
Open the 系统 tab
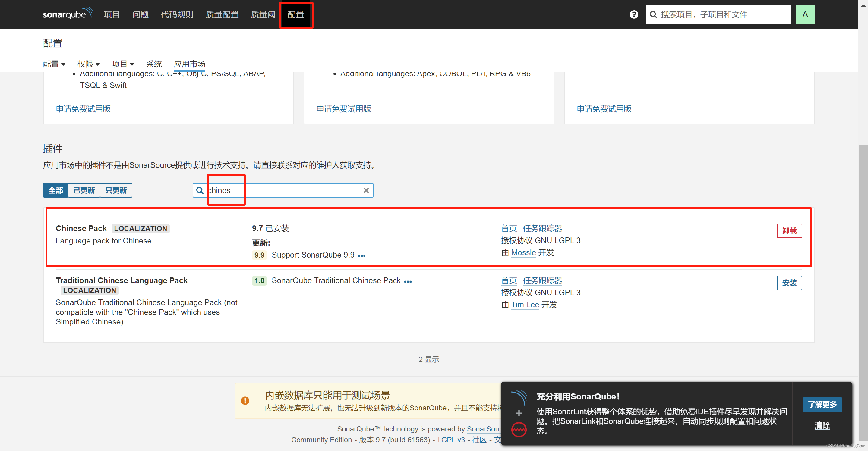[154, 64]
